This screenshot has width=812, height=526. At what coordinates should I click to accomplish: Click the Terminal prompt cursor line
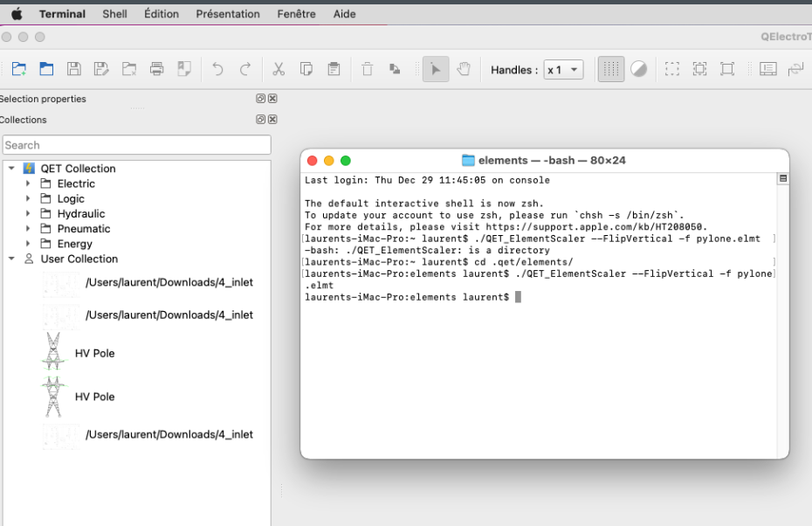coord(518,297)
